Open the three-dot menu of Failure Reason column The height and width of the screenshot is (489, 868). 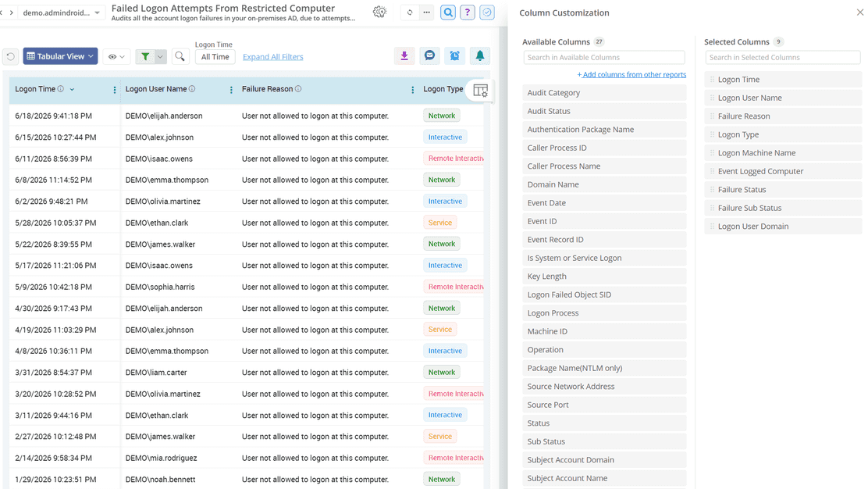coord(412,90)
